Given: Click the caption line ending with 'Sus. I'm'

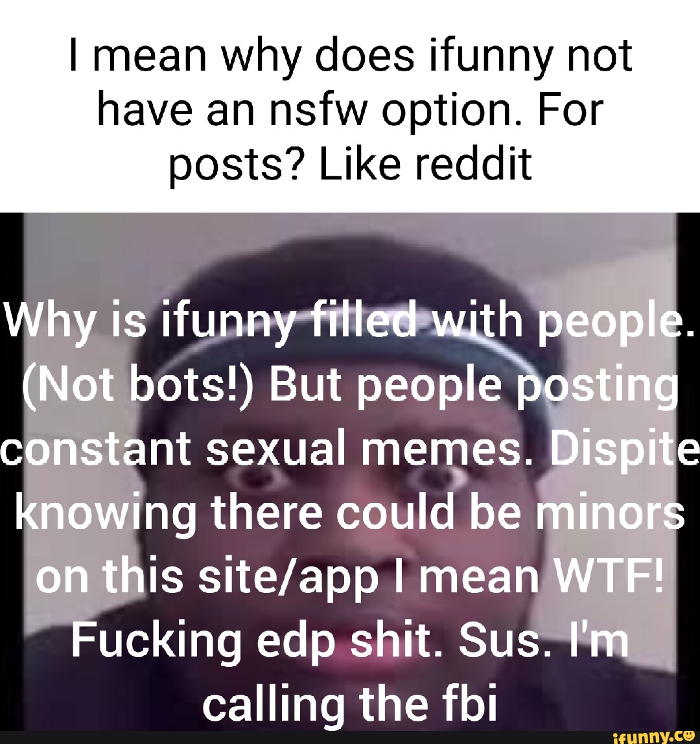Looking at the screenshot, I should pos(350,638).
